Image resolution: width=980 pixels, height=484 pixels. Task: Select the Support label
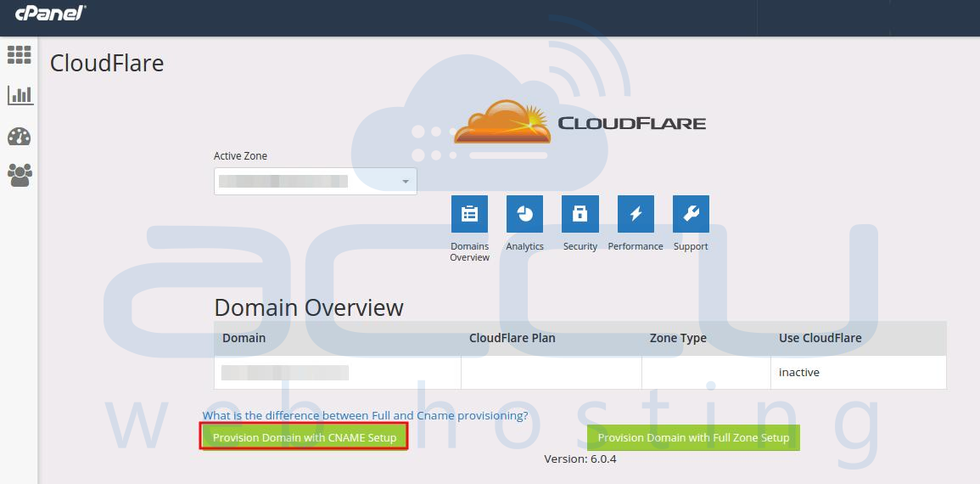pos(691,246)
